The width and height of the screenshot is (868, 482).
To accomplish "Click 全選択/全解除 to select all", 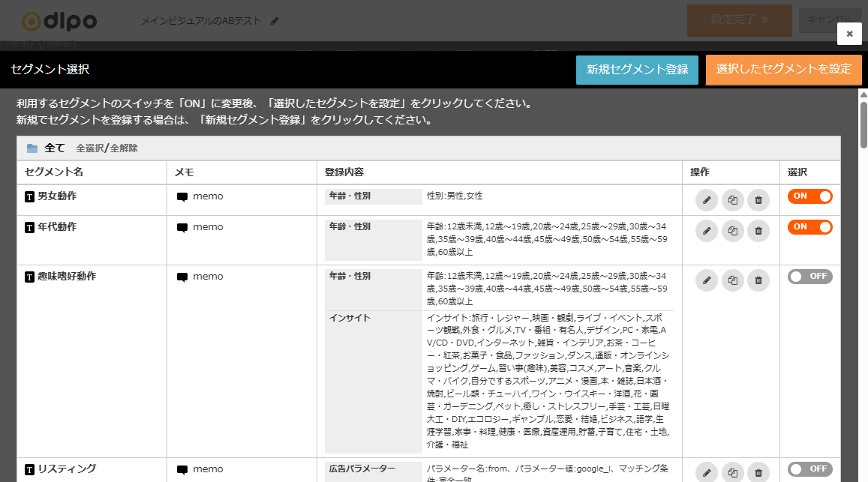I will 107,148.
